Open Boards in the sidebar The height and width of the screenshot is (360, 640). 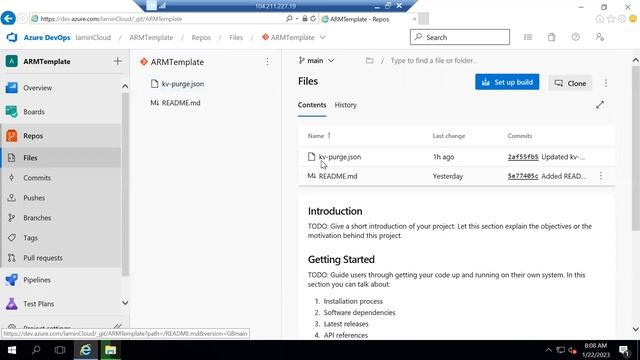(34, 111)
